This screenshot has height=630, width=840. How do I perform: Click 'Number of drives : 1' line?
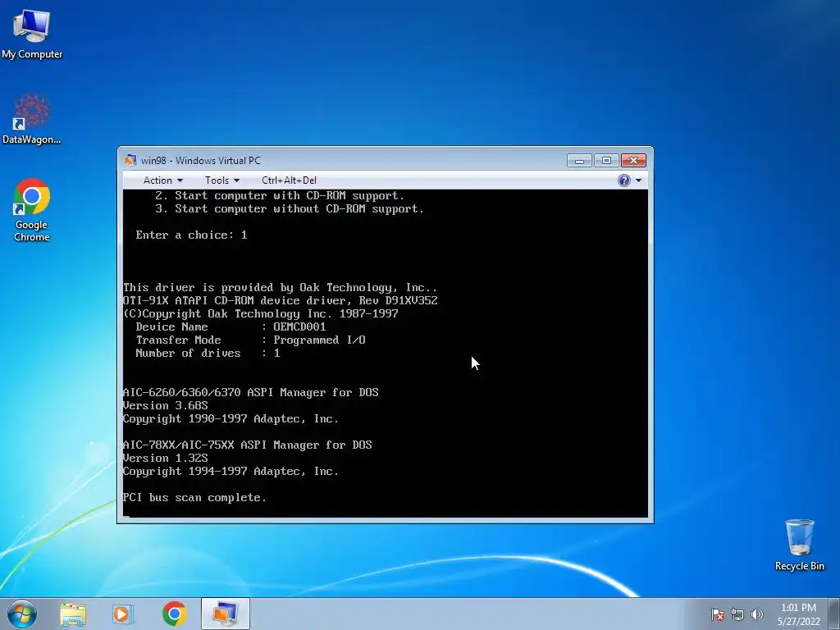pos(208,353)
